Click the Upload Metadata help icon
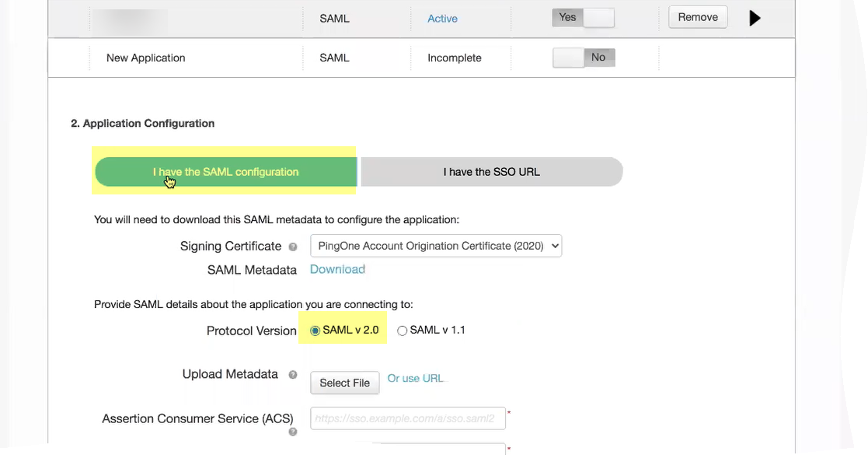Screen dimensions: 868x462 [x=293, y=375]
